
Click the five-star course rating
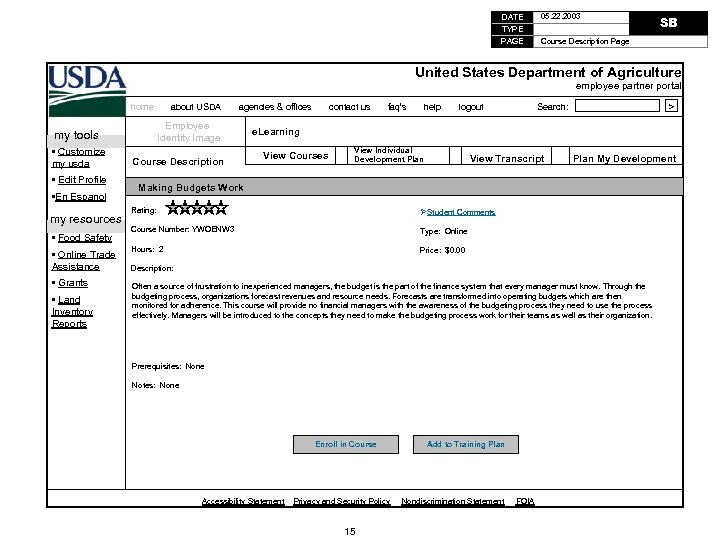tap(197, 208)
